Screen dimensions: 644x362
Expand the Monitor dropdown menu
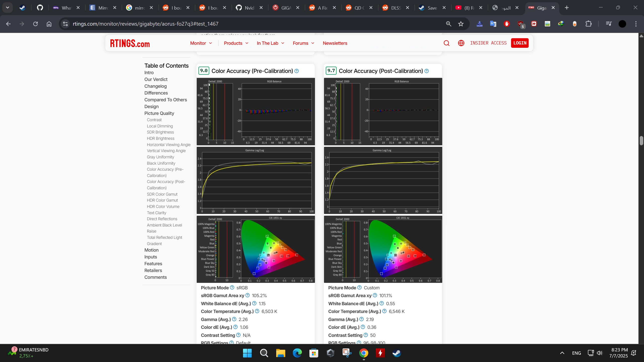coord(201,43)
